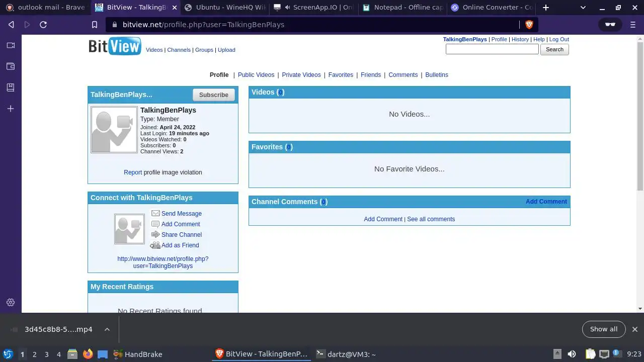Image resolution: width=644 pixels, height=362 pixels.
Task: Open Comments profile section
Action: coord(403,75)
